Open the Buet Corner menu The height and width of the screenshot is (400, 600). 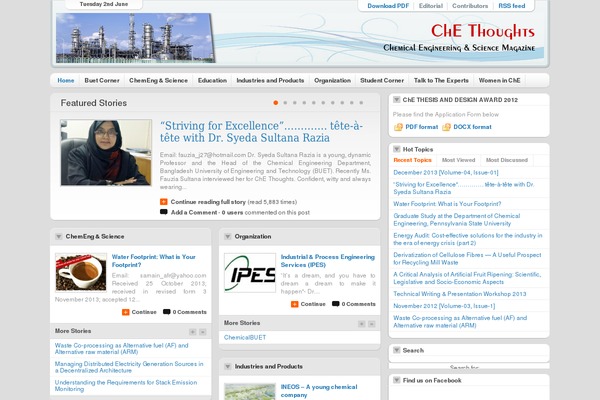coord(102,80)
